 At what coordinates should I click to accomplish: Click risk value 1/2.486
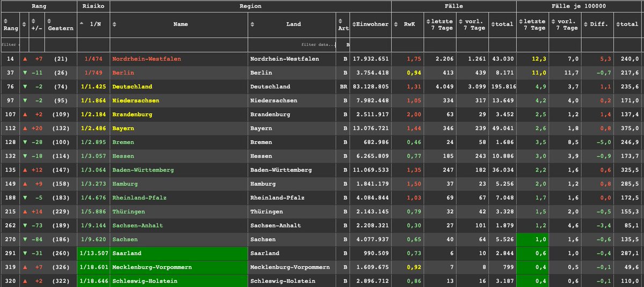tap(93, 128)
